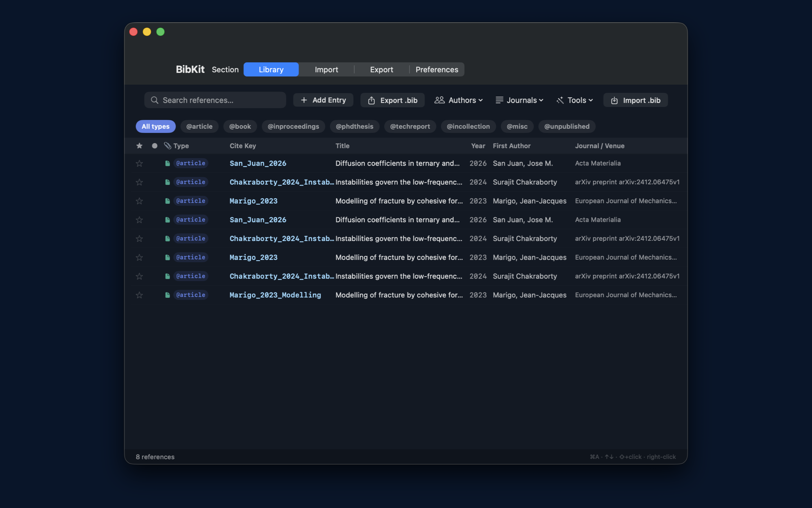
Task: Click the Import .bib button
Action: [636, 100]
